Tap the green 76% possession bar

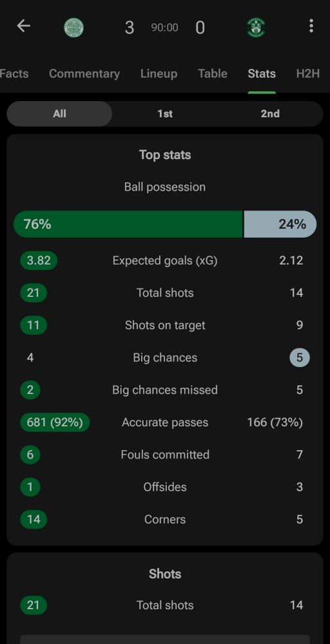point(128,224)
